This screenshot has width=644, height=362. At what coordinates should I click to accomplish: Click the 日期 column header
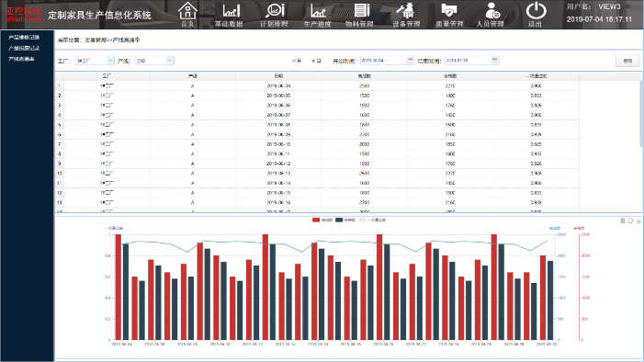[278, 76]
